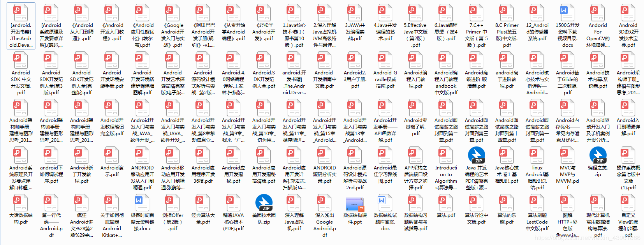644x245 pixels.
Task: Click the Android 3D游戏开发技术宝典 PDF icon
Action: 628,12
